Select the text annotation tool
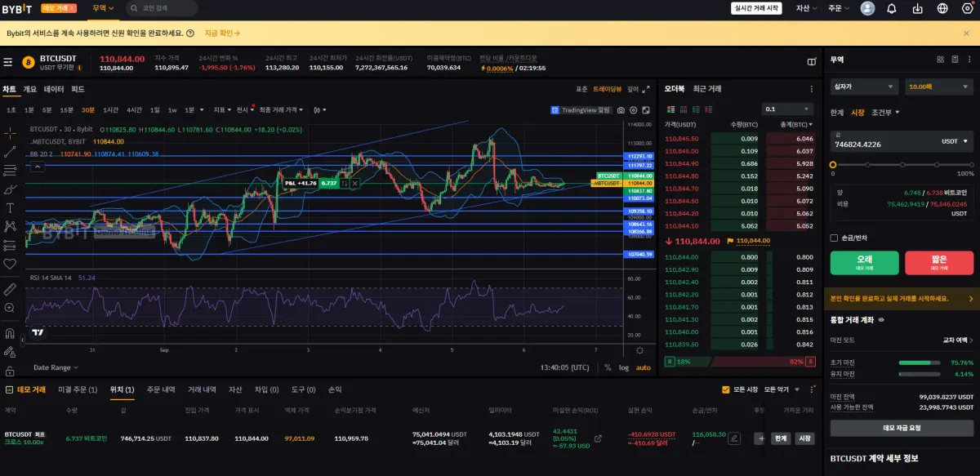Viewport: 980px width, 476px height. [10, 207]
